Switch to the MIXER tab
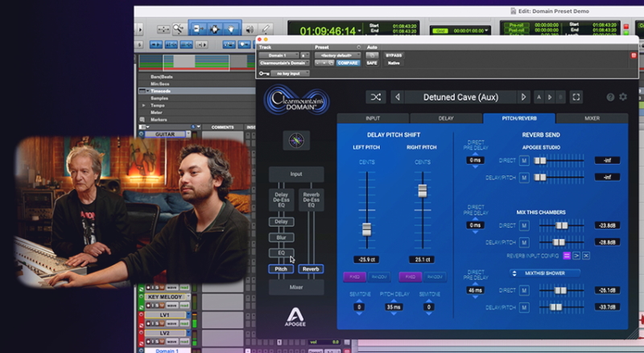Screen dimensions: 644x353 pyautogui.click(x=592, y=118)
